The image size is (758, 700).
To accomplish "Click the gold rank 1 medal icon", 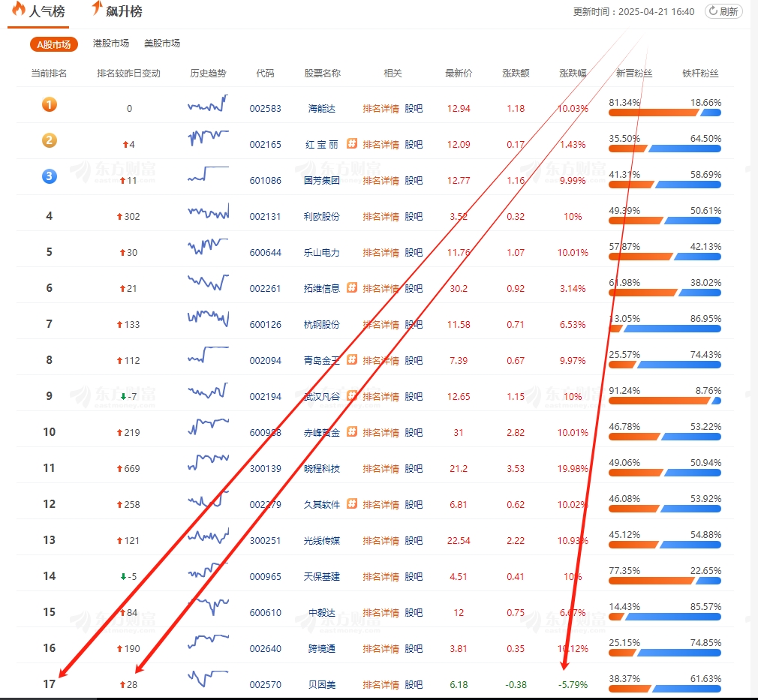I will 50,104.
